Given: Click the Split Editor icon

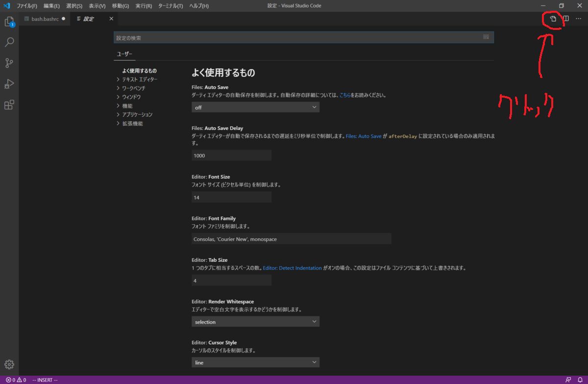Looking at the screenshot, I should [x=565, y=19].
